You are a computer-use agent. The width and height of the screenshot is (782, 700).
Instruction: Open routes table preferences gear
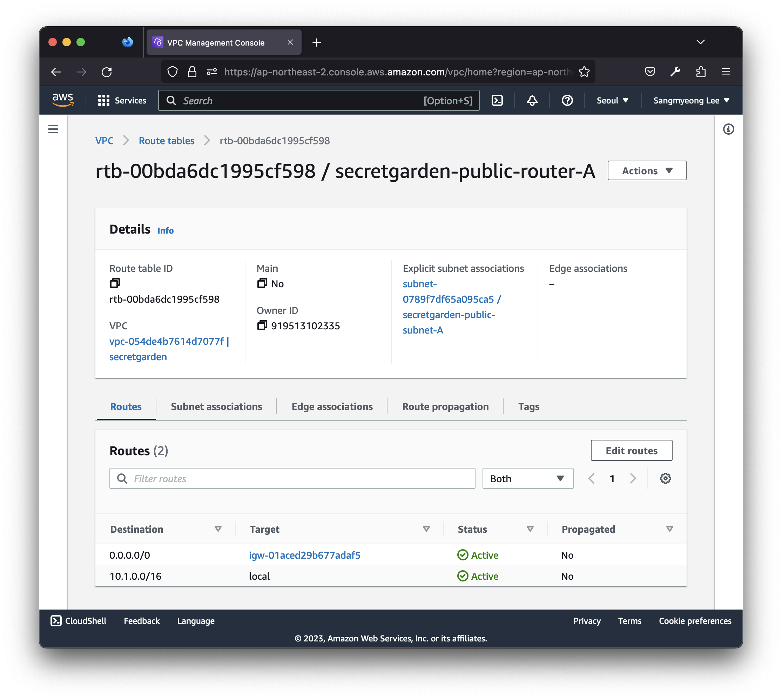point(665,478)
